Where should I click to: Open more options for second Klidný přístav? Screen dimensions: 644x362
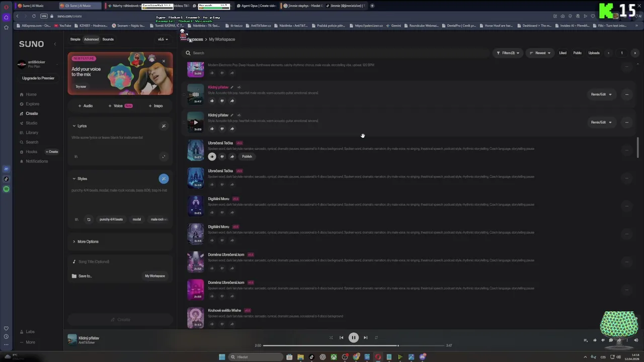pos(626,122)
